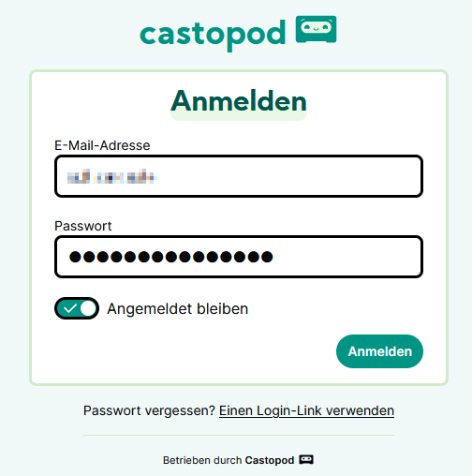Click the Passwort vergessen? text
This screenshot has width=472, height=476.
149,410
